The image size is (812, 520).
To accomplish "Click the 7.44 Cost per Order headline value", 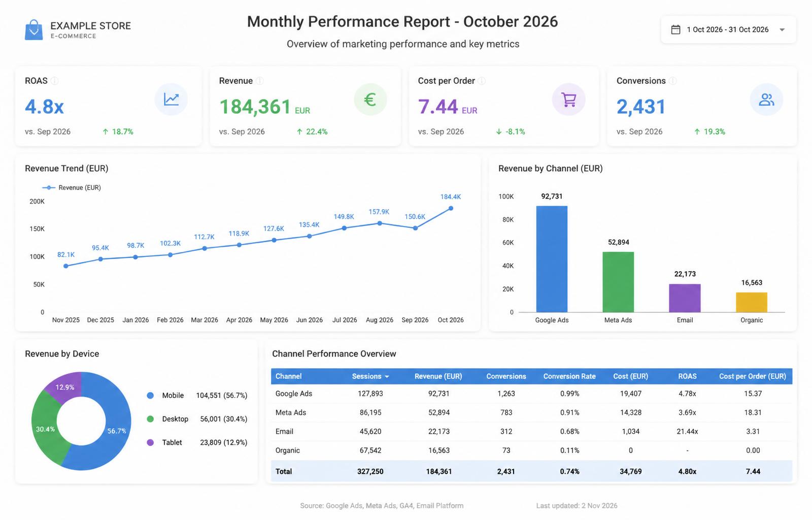I will pos(438,107).
